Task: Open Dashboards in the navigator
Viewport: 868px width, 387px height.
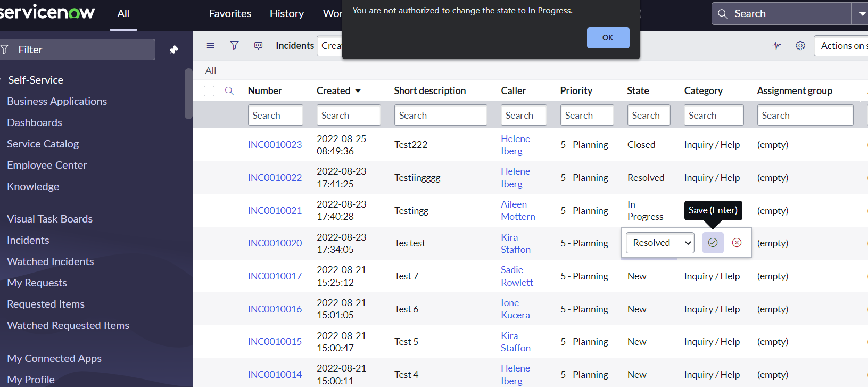Action: coord(35,122)
